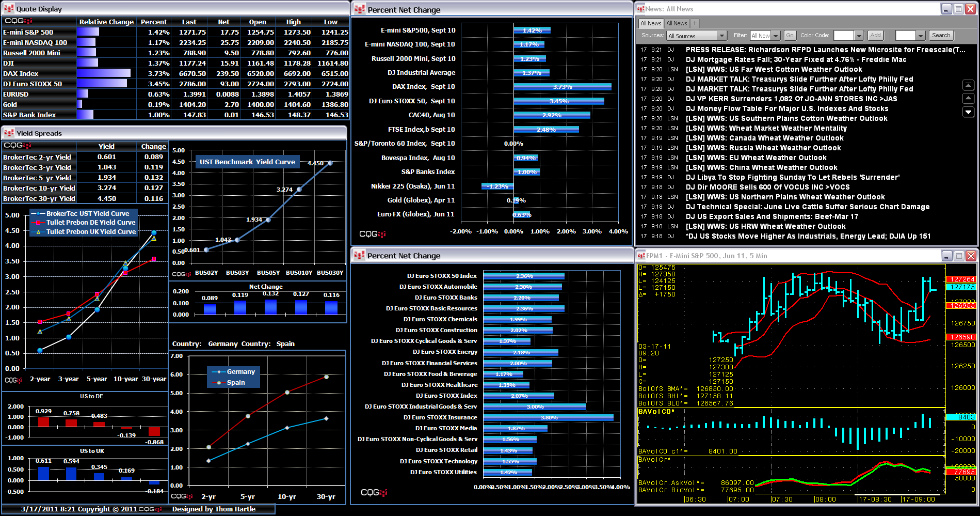Click the lower Percent Net Change title icon
This screenshot has height=516, width=980.
click(x=360, y=255)
